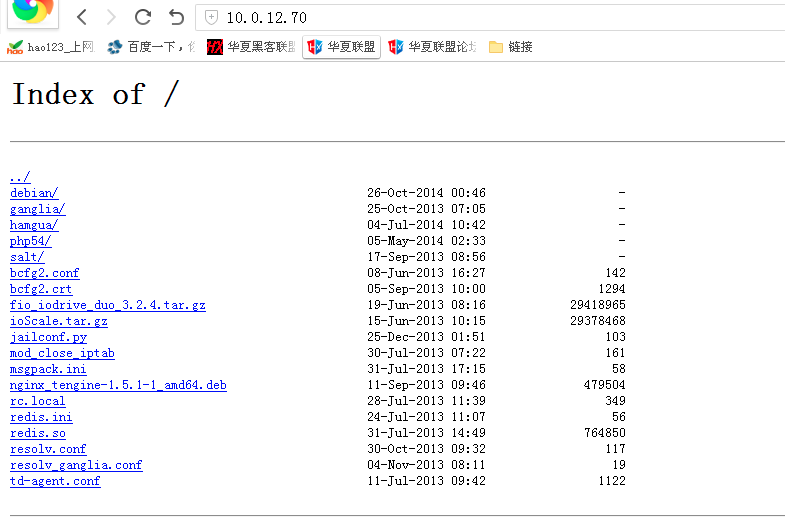Image resolution: width=785 pixels, height=522 pixels.
Task: Click the 'Index of /' heading
Action: coord(95,94)
